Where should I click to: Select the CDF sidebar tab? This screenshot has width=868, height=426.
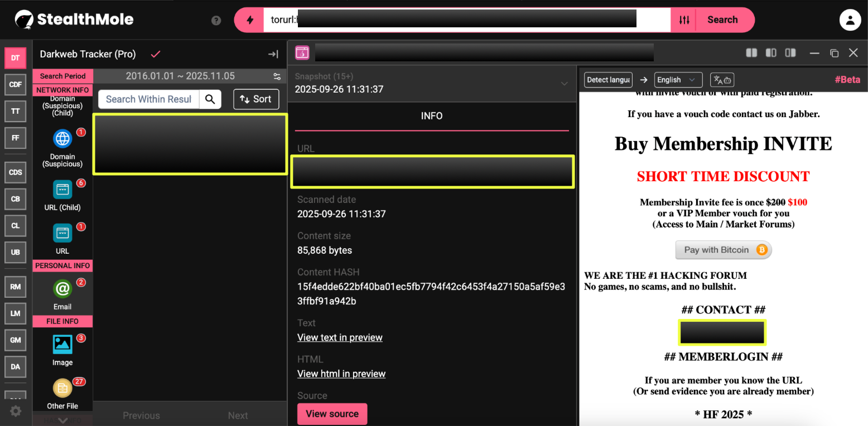pyautogui.click(x=16, y=85)
